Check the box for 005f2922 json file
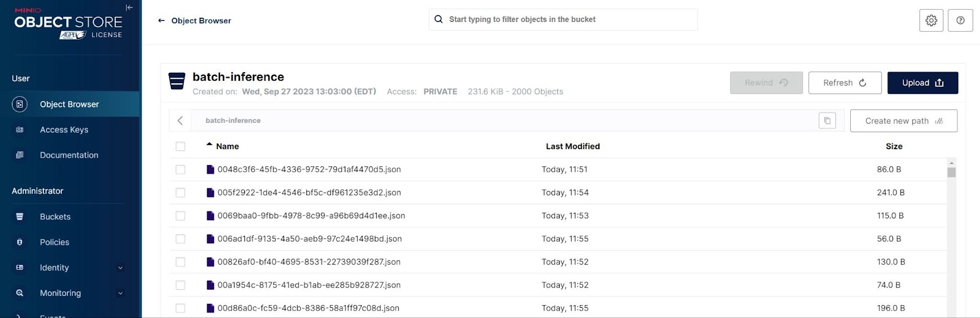This screenshot has width=980, height=318. tap(180, 193)
